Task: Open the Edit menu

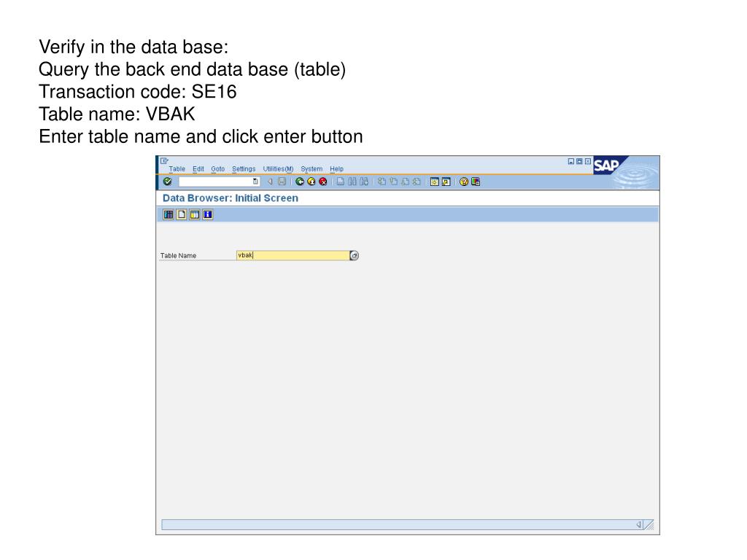Action: pos(198,168)
